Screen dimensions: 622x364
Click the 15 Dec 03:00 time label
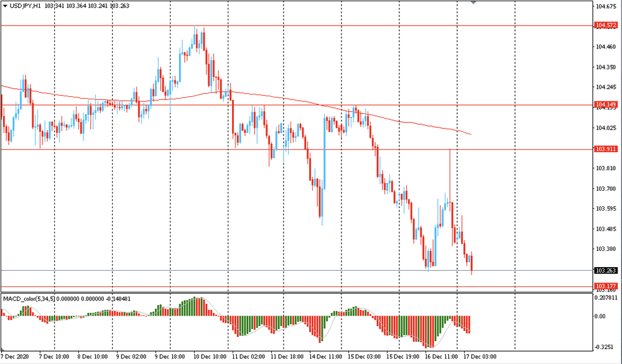364,357
